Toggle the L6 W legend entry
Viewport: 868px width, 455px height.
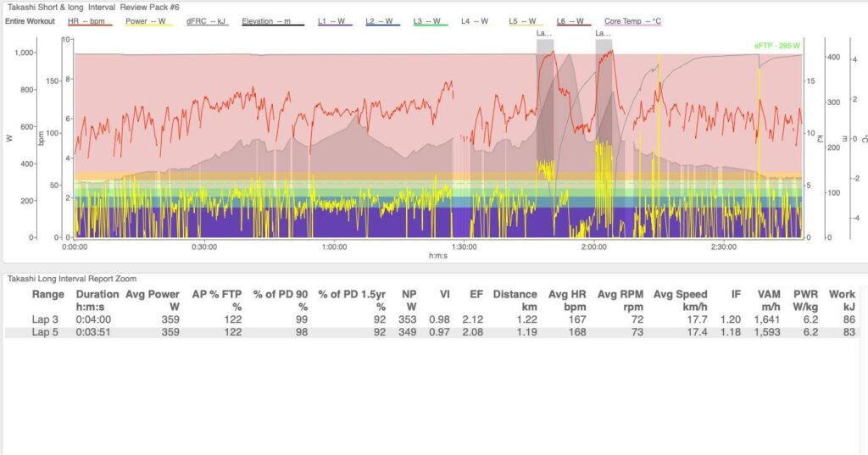[575, 20]
